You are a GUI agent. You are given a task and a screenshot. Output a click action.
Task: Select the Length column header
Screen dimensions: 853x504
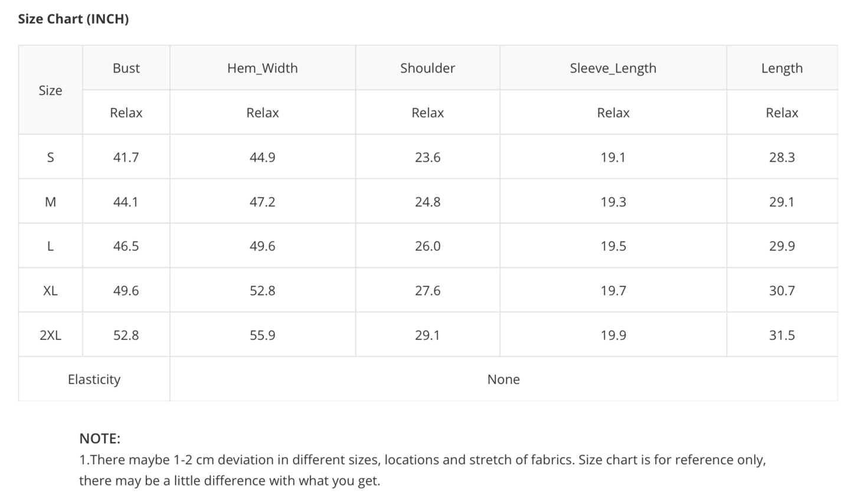pyautogui.click(x=782, y=68)
